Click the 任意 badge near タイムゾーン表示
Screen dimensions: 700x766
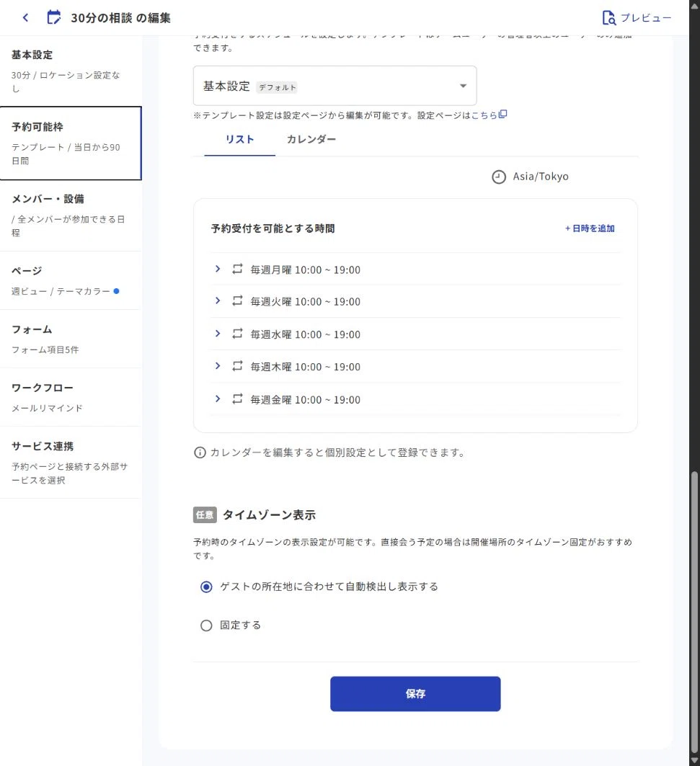[x=205, y=515]
